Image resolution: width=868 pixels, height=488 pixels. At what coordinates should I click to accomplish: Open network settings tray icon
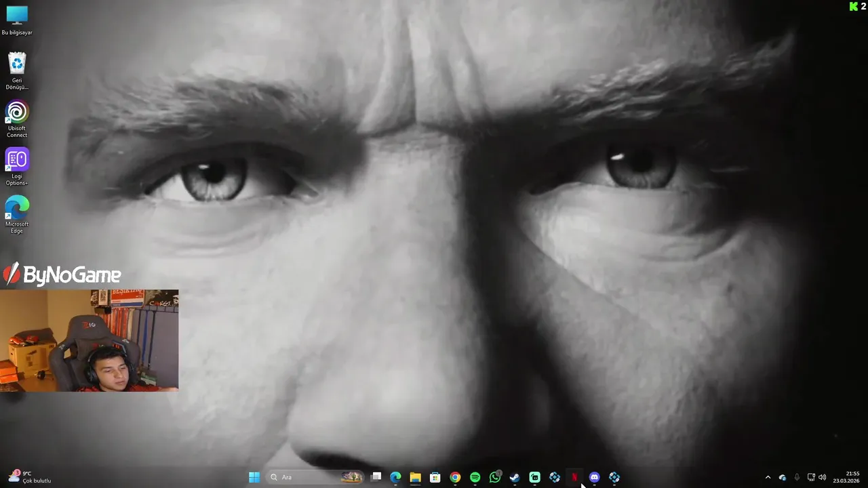pos(811,477)
